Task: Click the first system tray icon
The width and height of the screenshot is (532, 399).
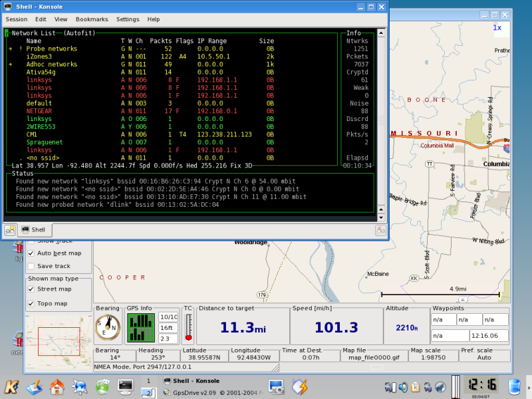Action: (x=390, y=387)
